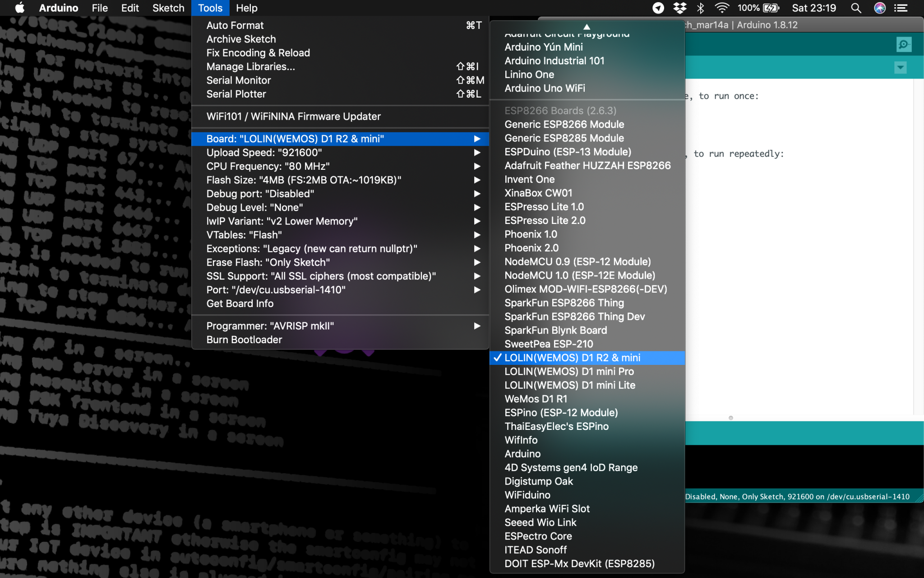
Task: Open the Bluetooth status icon
Action: [x=700, y=8]
